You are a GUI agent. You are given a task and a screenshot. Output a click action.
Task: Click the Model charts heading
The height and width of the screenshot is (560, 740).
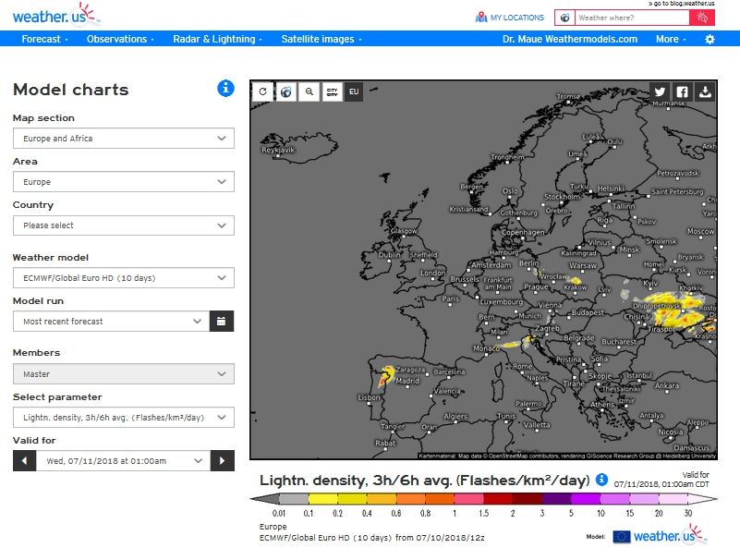coord(71,90)
